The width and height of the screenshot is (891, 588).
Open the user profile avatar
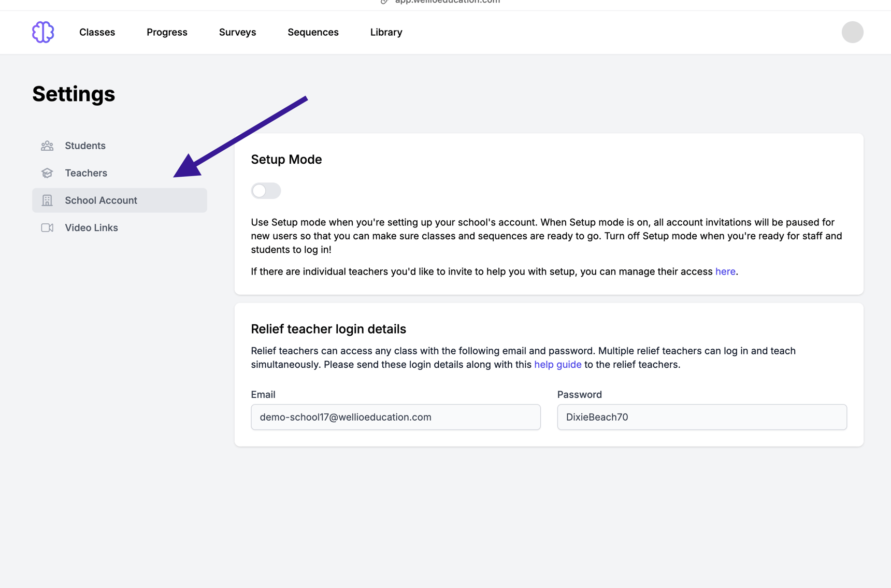coord(852,32)
